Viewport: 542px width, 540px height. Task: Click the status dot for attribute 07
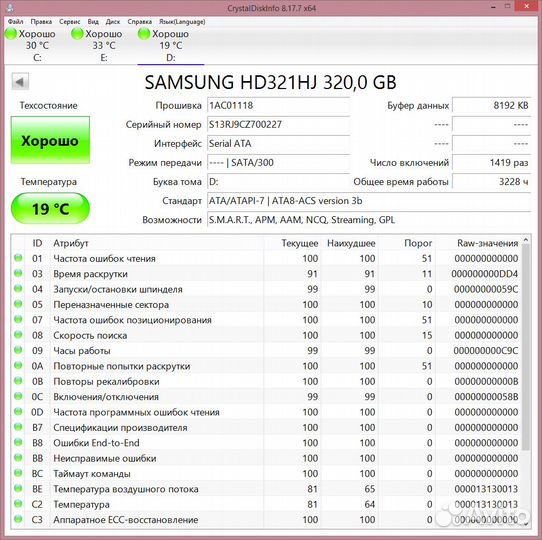pyautogui.click(x=18, y=319)
